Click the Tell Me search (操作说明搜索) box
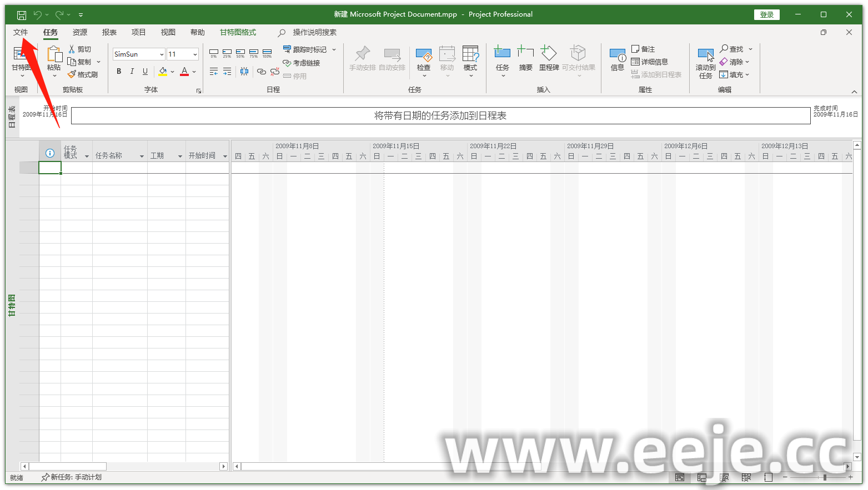 [314, 32]
